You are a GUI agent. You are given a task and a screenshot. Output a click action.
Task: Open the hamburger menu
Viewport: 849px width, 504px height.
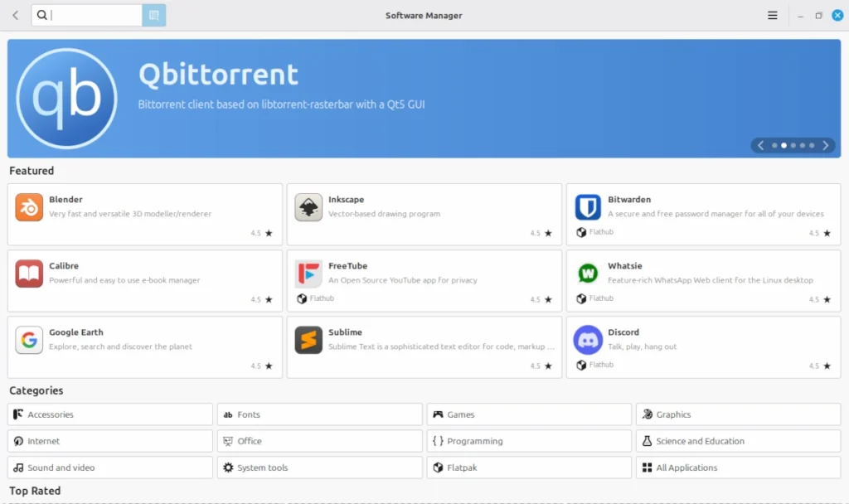(x=773, y=15)
